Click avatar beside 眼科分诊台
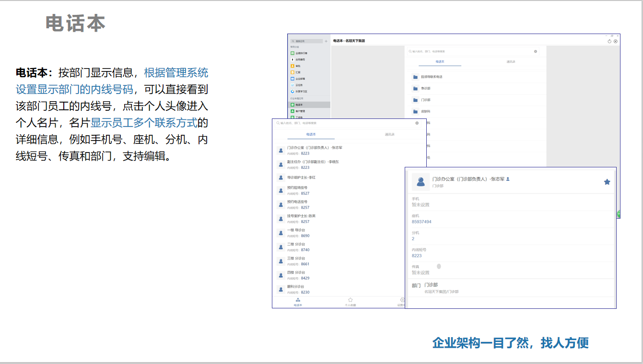The width and height of the screenshot is (643, 364). click(281, 289)
